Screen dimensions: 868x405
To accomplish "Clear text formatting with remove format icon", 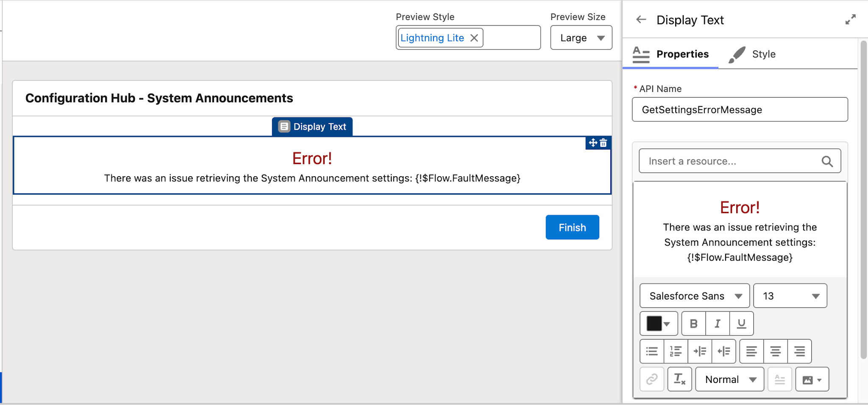I will [x=680, y=379].
